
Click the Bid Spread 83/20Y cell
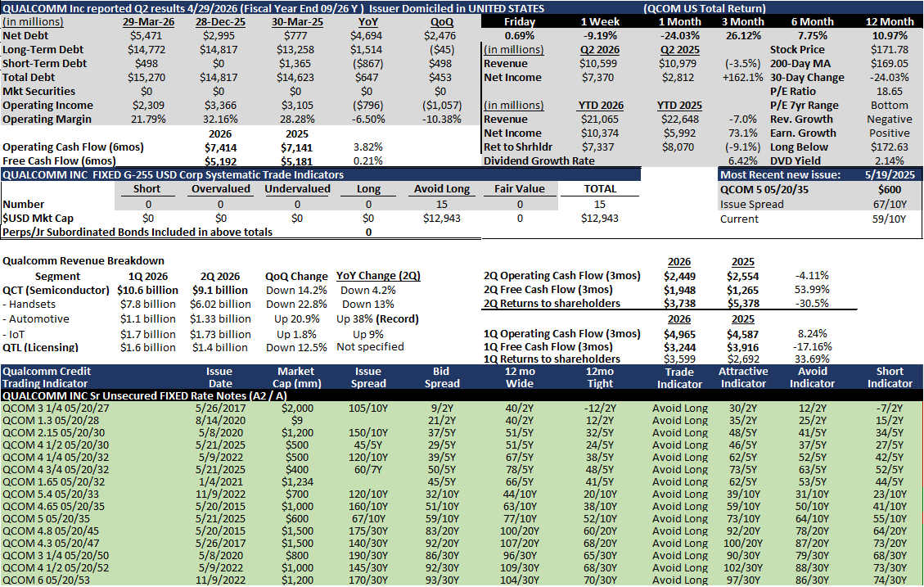[441, 531]
